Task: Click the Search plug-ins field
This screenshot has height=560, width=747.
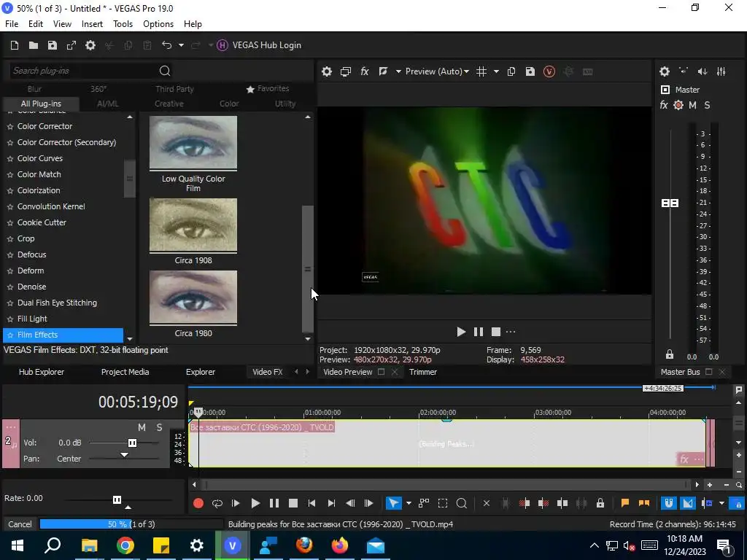Action: point(83,71)
